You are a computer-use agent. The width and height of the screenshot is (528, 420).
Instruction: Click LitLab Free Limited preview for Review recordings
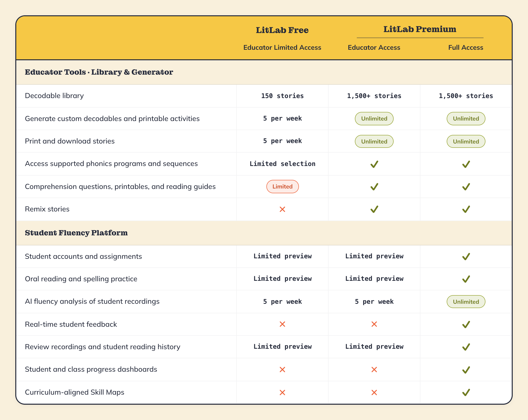tap(282, 347)
